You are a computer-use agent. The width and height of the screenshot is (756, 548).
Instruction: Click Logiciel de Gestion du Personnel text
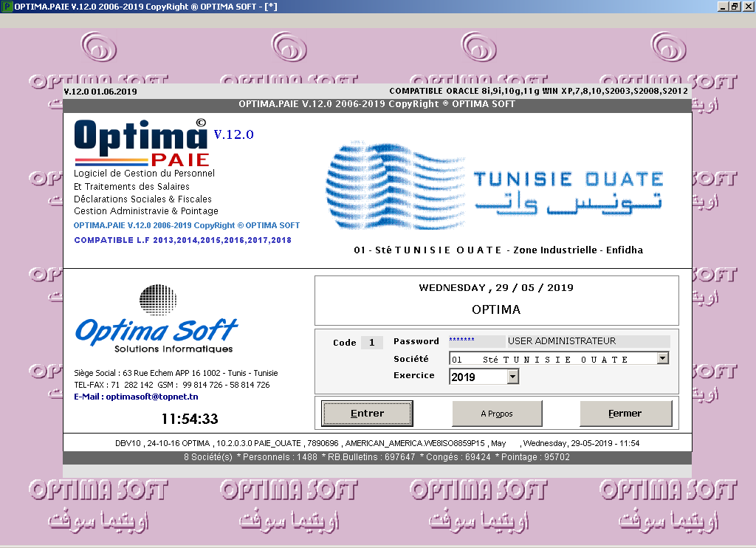tap(144, 173)
